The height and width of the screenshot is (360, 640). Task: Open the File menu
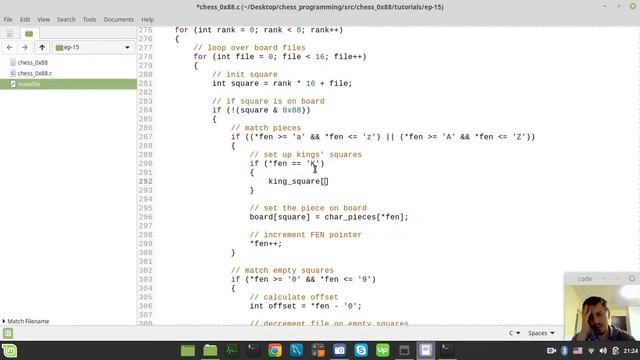pyautogui.click(x=8, y=19)
